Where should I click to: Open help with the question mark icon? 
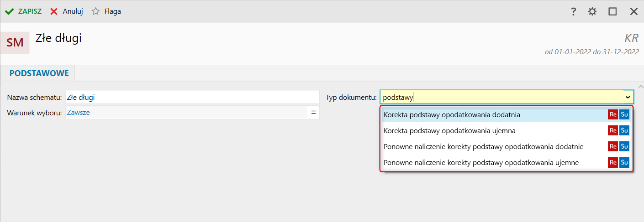[x=574, y=11]
